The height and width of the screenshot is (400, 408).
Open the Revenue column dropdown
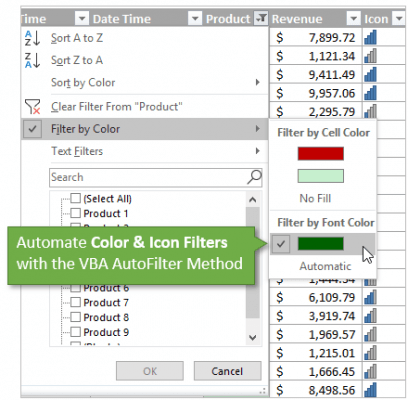353,18
